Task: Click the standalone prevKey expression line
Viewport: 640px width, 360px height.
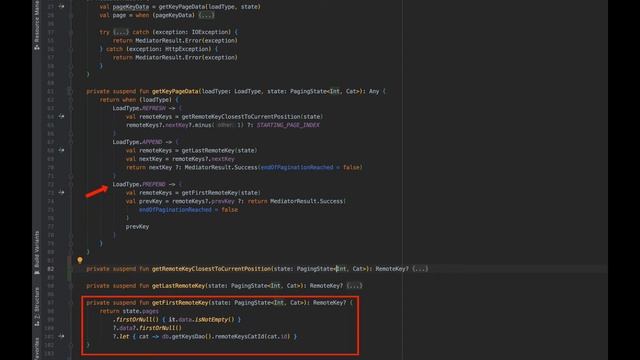Action: click(x=137, y=227)
